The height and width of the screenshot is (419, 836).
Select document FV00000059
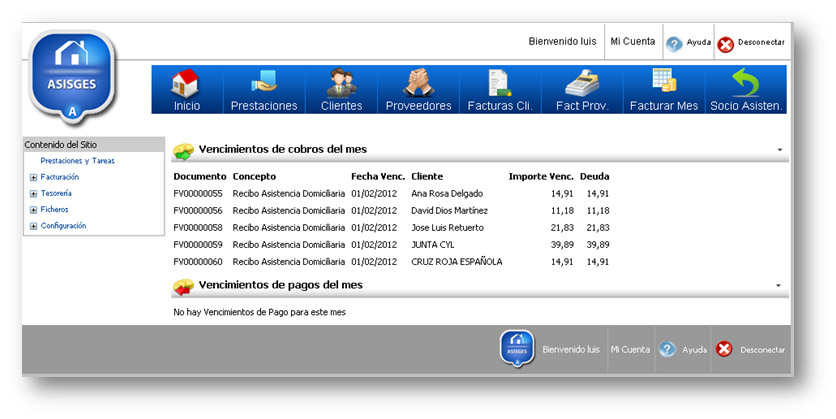(x=198, y=245)
